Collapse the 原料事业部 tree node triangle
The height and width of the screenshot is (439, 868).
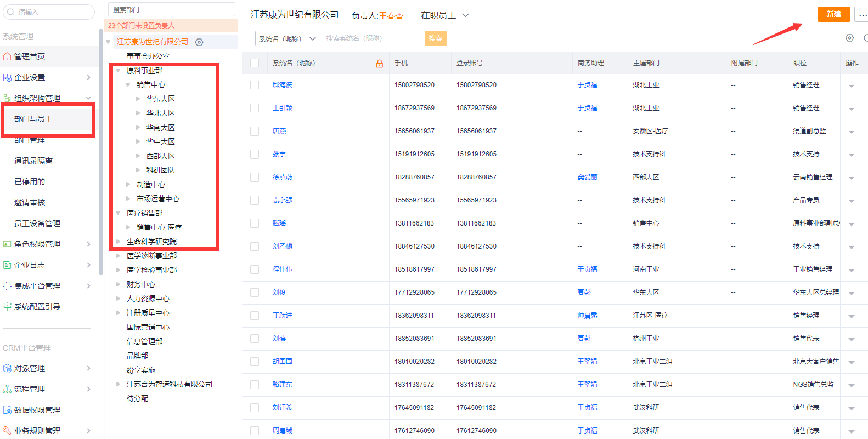click(x=118, y=70)
